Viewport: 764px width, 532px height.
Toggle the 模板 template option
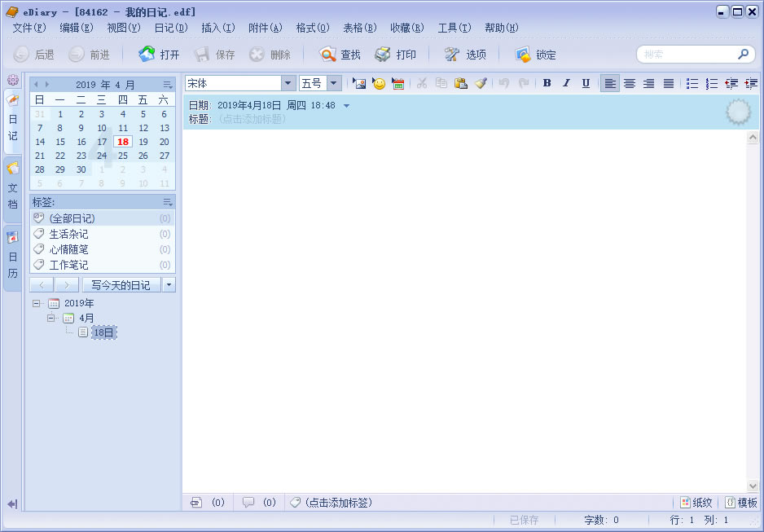click(739, 503)
